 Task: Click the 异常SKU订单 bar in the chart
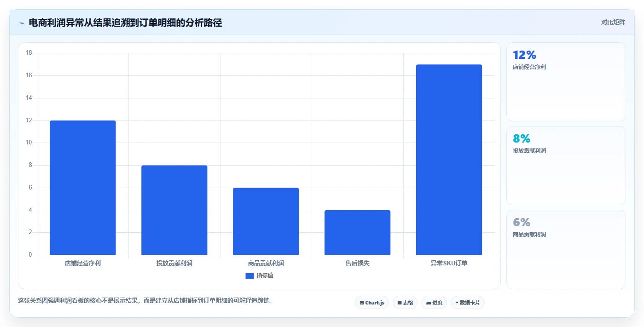449,160
